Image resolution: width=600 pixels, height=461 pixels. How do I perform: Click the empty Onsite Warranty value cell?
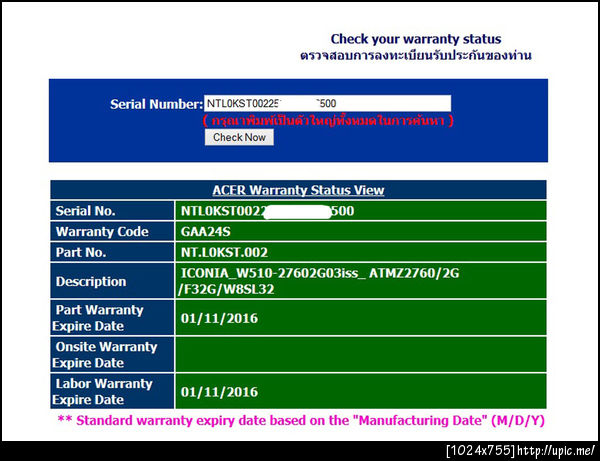click(x=361, y=355)
